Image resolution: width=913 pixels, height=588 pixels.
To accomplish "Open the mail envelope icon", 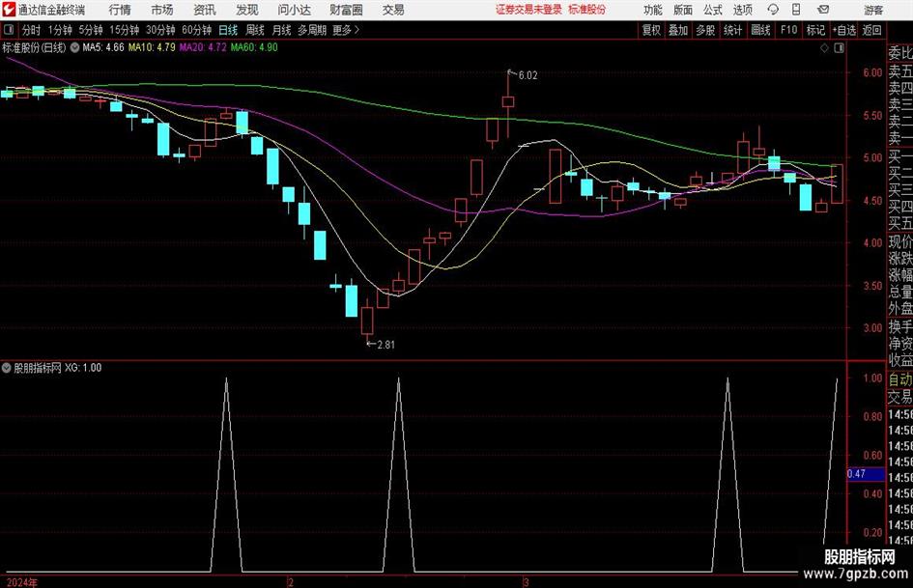I will [x=823, y=10].
